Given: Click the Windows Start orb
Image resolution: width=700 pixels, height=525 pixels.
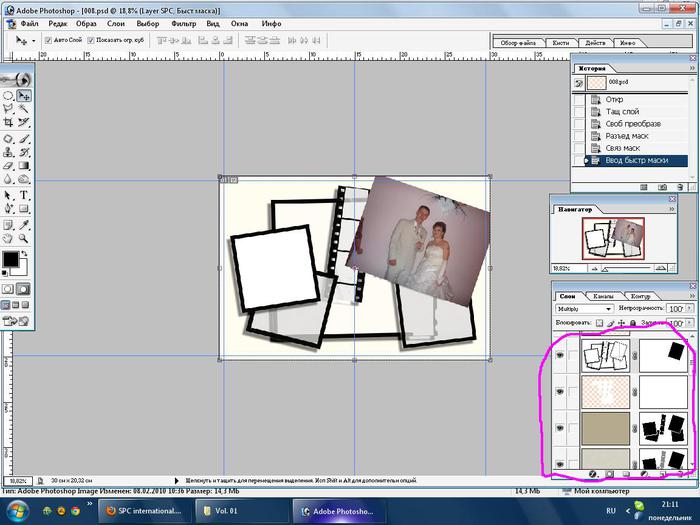Looking at the screenshot, I should [18, 510].
